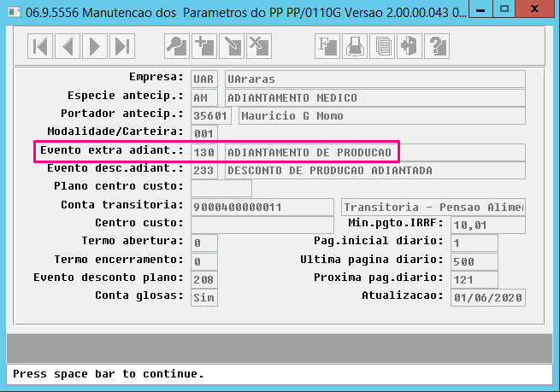The image size is (560, 392).
Task: Click the exit door icon
Action: pos(410,46)
